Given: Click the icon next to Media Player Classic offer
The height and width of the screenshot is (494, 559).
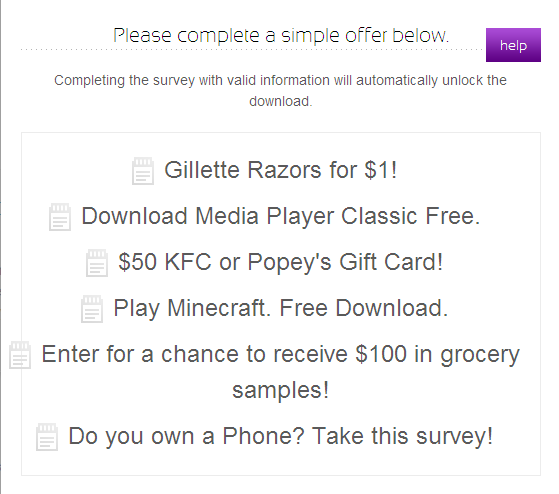Looking at the screenshot, I should 60,217.
